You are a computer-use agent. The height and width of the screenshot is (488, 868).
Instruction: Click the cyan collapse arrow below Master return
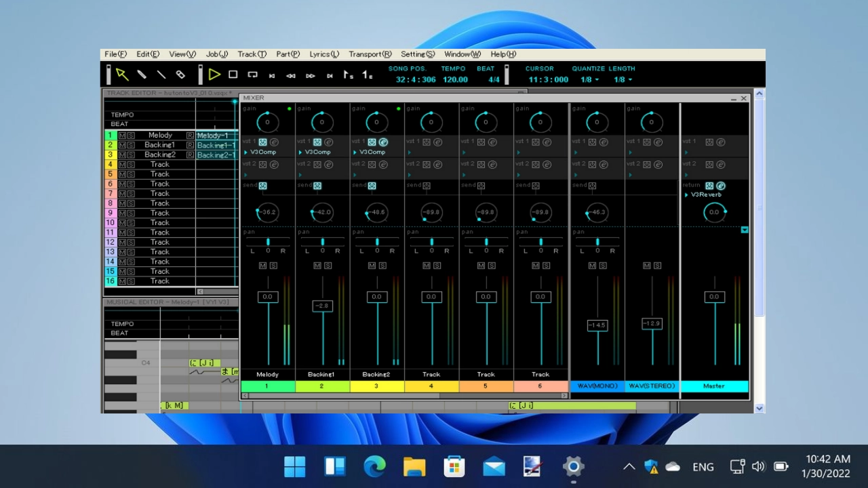click(x=745, y=230)
